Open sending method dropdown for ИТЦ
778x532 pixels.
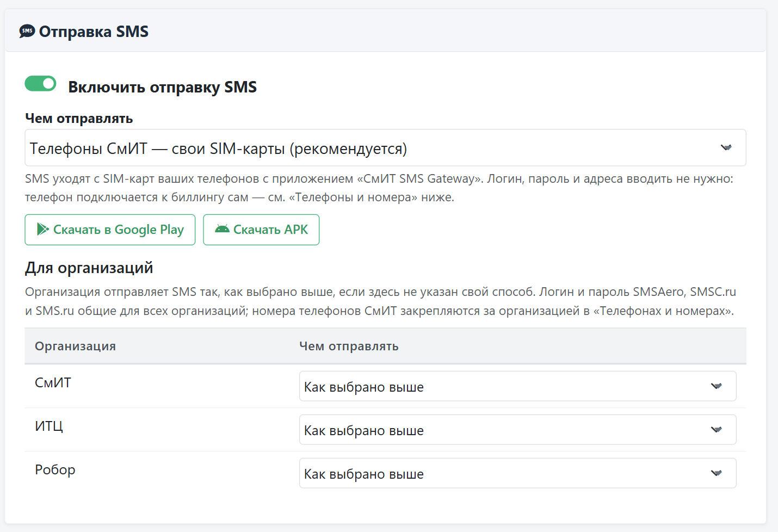click(517, 430)
